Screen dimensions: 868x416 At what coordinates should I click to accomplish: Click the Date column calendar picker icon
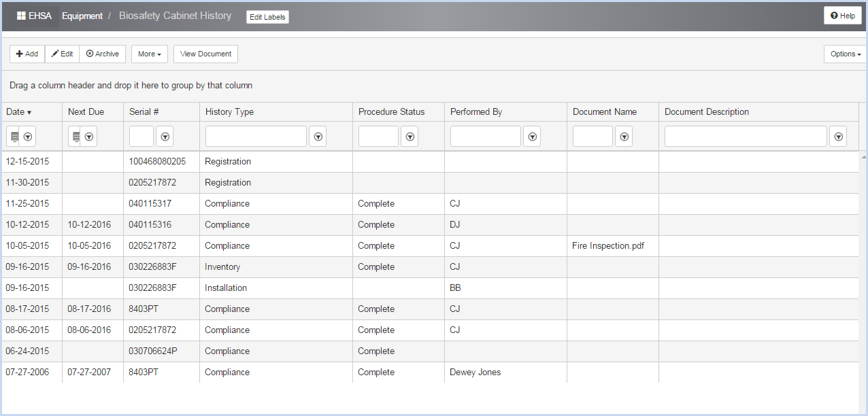14,137
